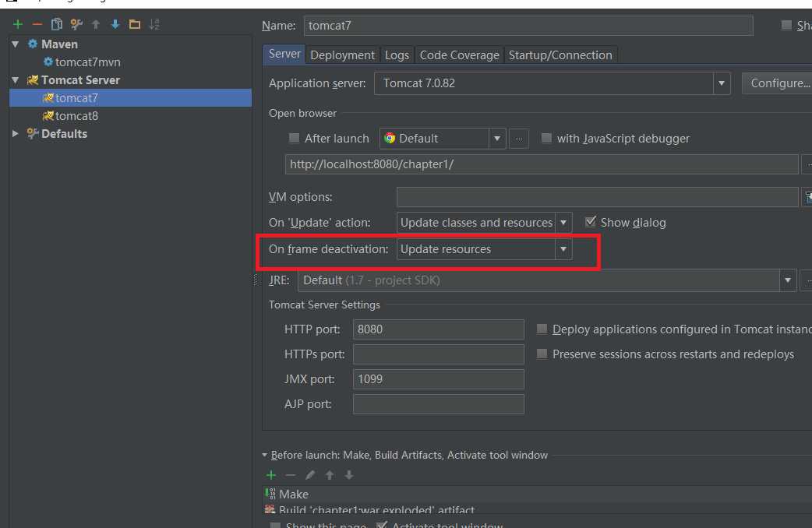Select the tomcat8 configuration in tree

point(76,116)
